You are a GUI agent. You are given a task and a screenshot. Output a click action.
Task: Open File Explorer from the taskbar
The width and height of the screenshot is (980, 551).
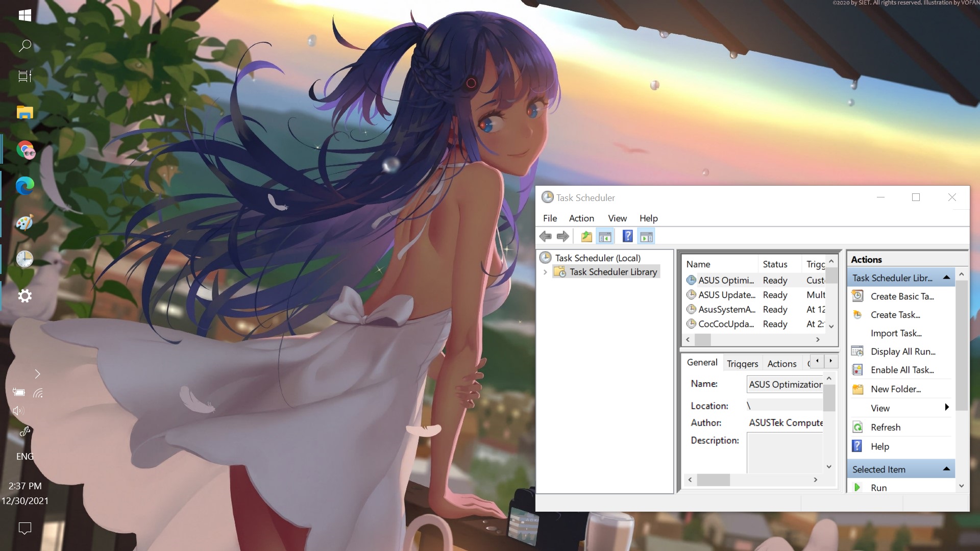click(24, 112)
